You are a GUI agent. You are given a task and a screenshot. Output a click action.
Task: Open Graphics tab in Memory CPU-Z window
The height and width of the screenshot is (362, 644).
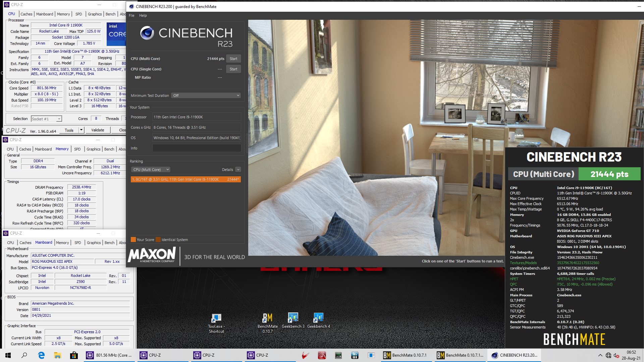94,149
